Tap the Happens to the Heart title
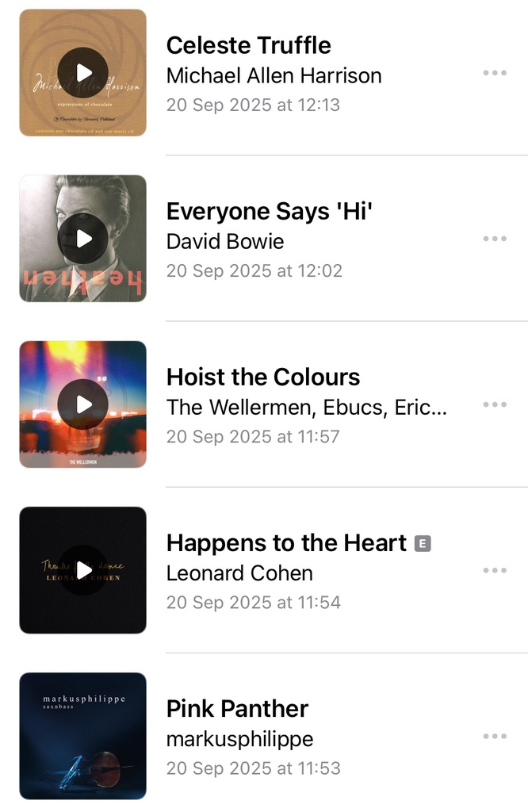 point(286,542)
